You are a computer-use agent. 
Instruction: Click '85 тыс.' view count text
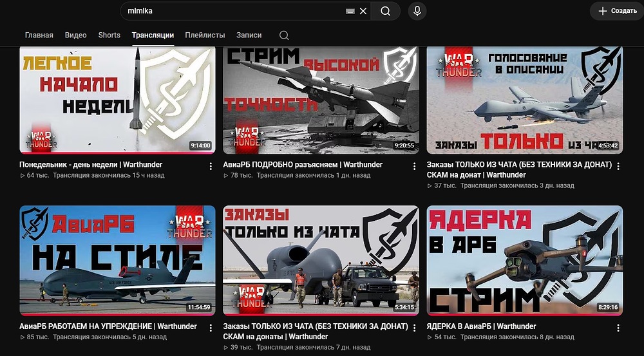pyautogui.click(x=38, y=337)
